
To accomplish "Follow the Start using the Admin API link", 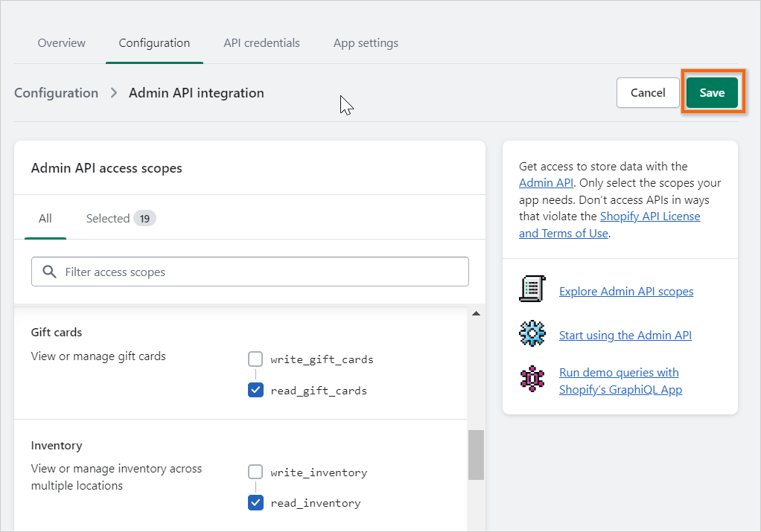I will (x=625, y=335).
